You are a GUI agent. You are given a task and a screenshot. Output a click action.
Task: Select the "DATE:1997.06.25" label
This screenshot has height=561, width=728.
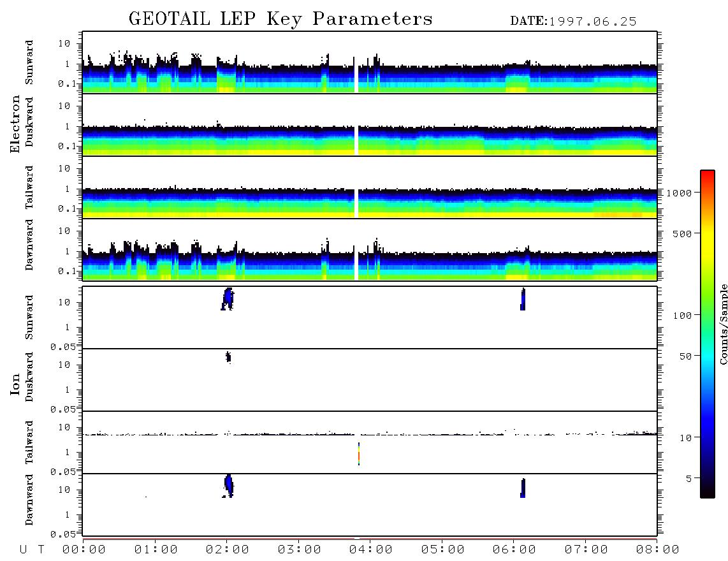coord(573,22)
